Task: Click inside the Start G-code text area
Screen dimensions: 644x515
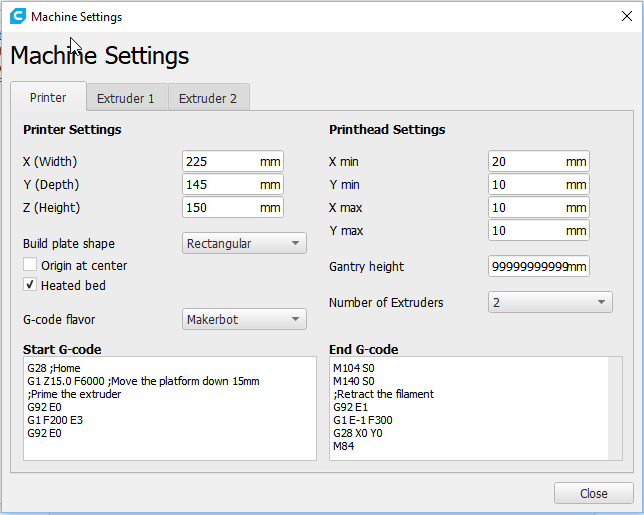Action: click(x=170, y=408)
